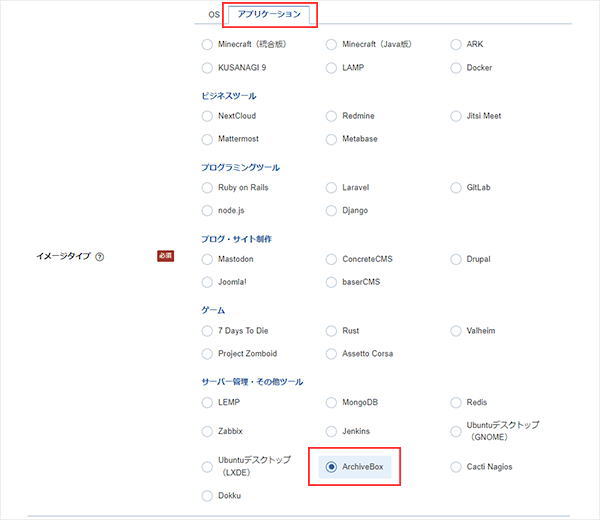Select the Docker radio option
600x520 pixels.
(x=456, y=68)
